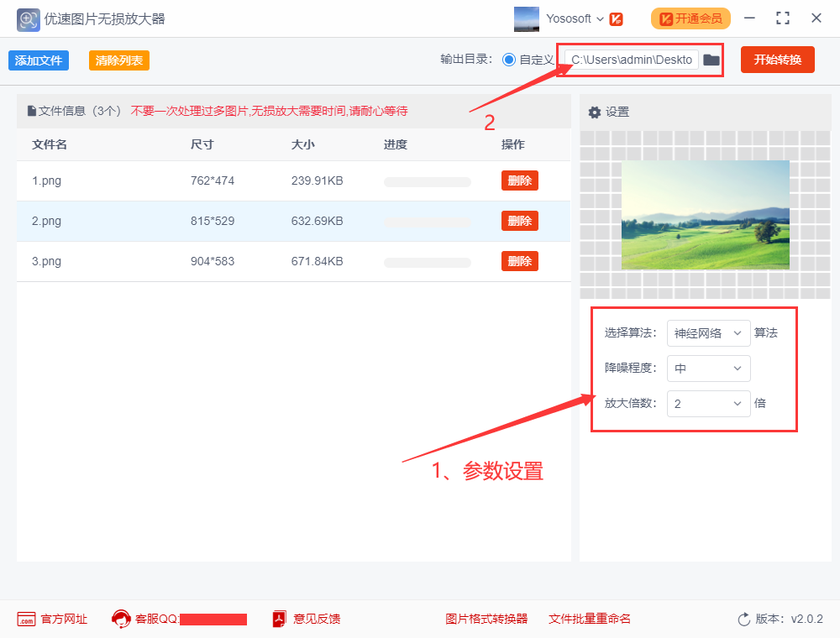Image resolution: width=840 pixels, height=638 pixels.
Task: Expand the Yososoft account dropdown
Action: (x=600, y=18)
